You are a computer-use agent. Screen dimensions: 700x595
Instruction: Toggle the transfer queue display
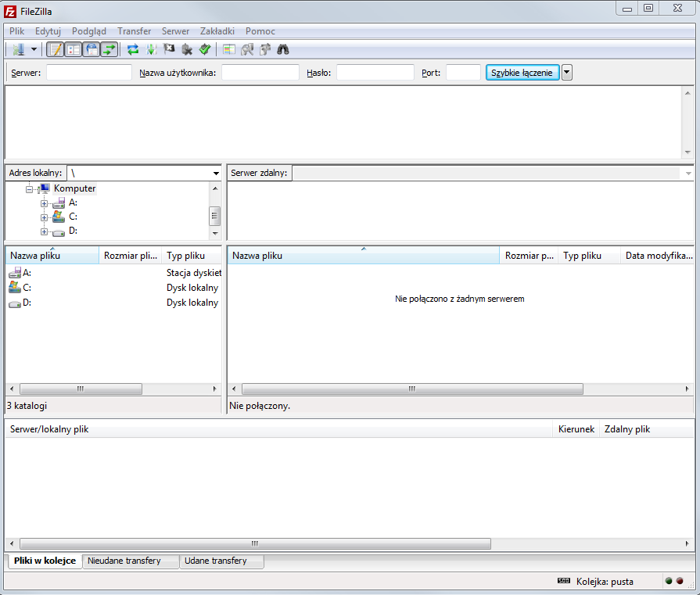coord(109,49)
